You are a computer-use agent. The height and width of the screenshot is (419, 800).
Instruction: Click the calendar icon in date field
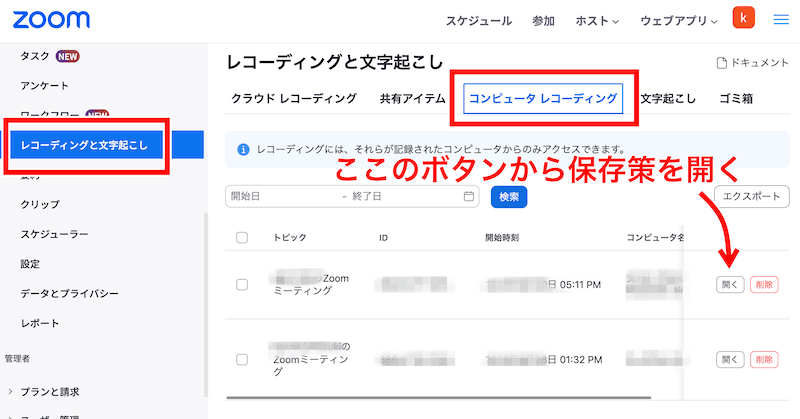[x=469, y=197]
